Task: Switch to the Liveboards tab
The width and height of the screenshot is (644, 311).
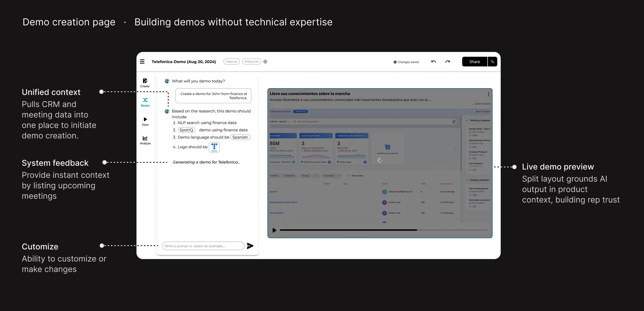Action: pos(289,176)
